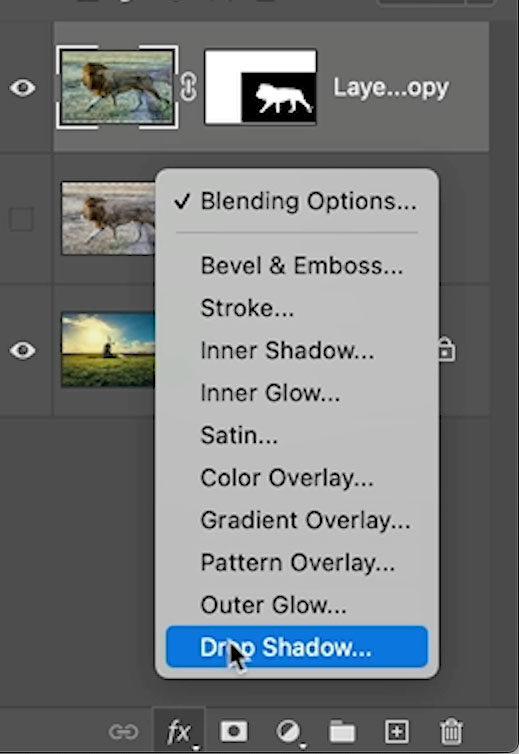
Task: Hide the landscape background layer eye
Action: coord(23,351)
